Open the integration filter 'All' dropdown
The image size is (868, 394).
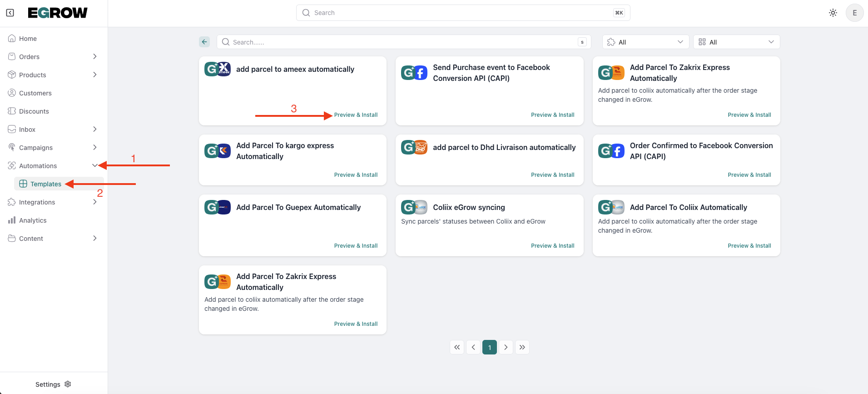645,42
